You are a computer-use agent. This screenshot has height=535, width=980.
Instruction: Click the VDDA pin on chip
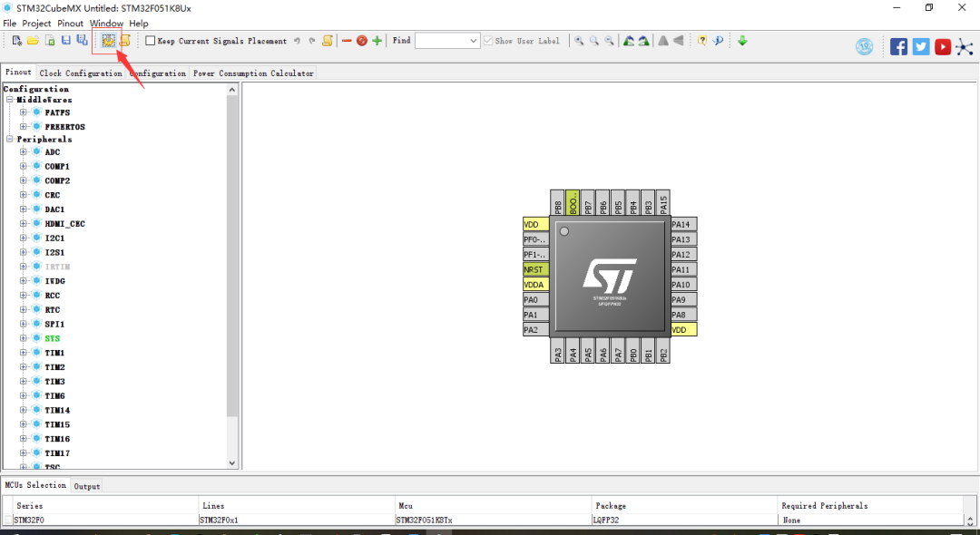(535, 285)
